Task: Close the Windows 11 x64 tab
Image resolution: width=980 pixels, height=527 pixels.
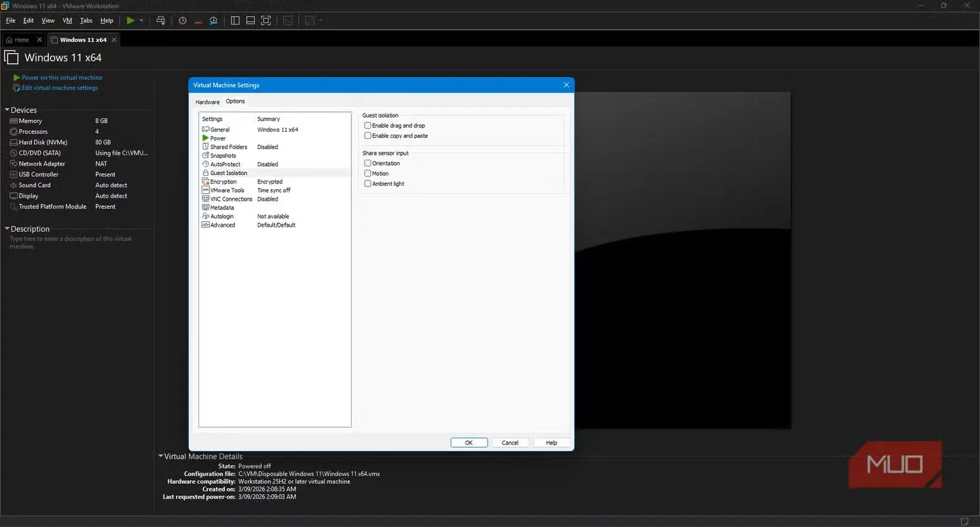Action: [x=114, y=40]
